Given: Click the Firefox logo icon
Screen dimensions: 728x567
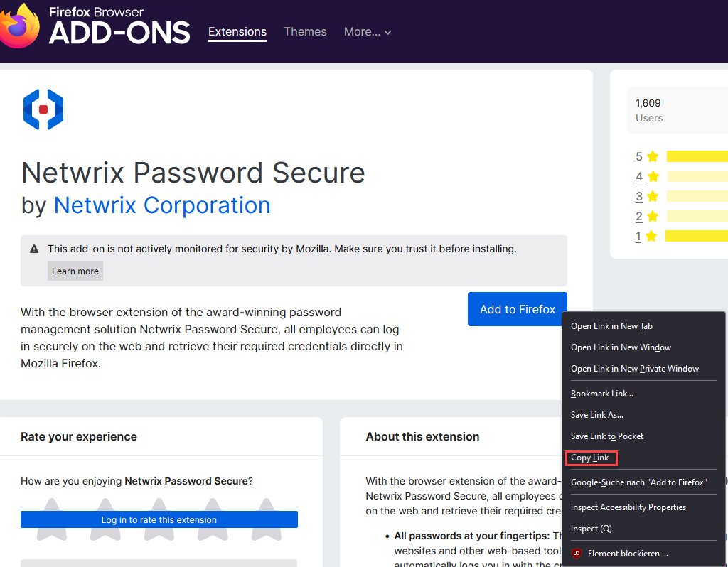Looking at the screenshot, I should click(x=18, y=26).
